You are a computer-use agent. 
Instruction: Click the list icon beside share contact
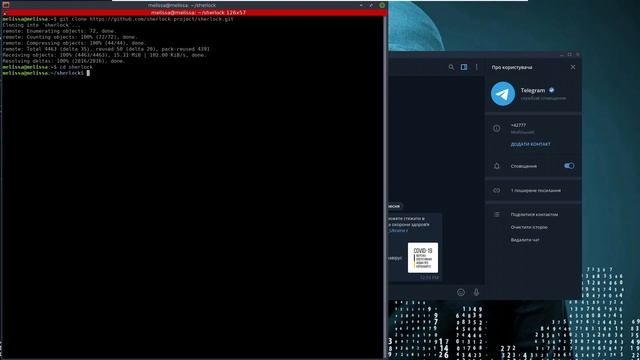[x=496, y=214]
